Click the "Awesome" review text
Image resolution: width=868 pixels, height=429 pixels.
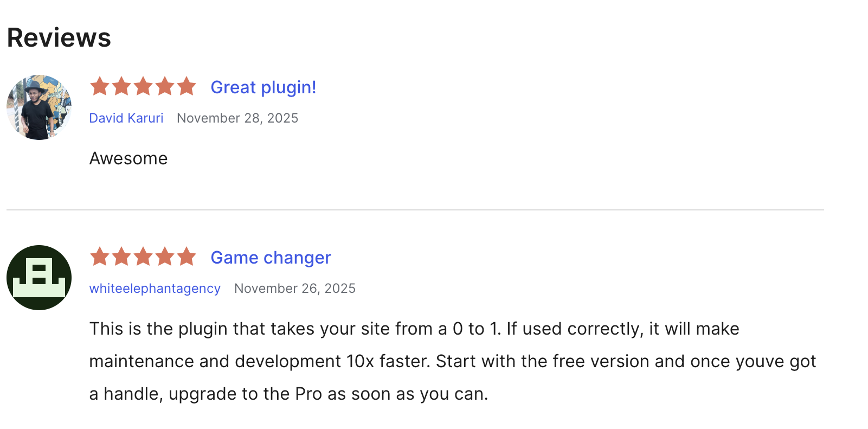coord(128,158)
